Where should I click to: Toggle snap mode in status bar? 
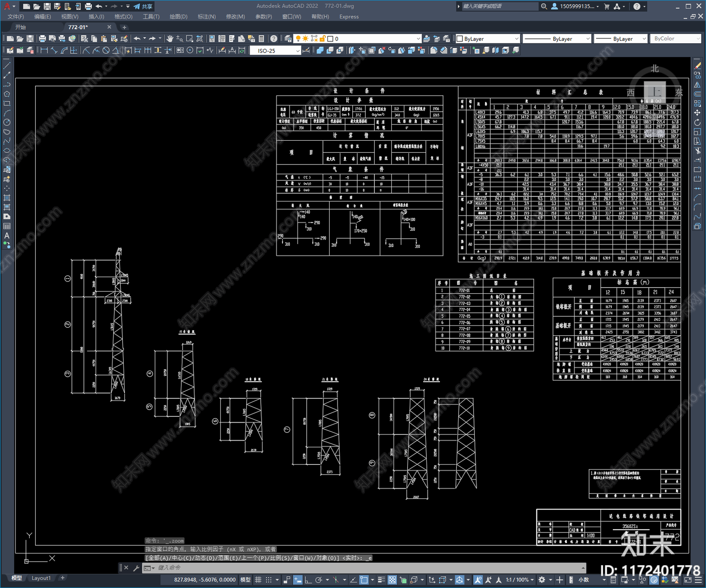(269, 580)
